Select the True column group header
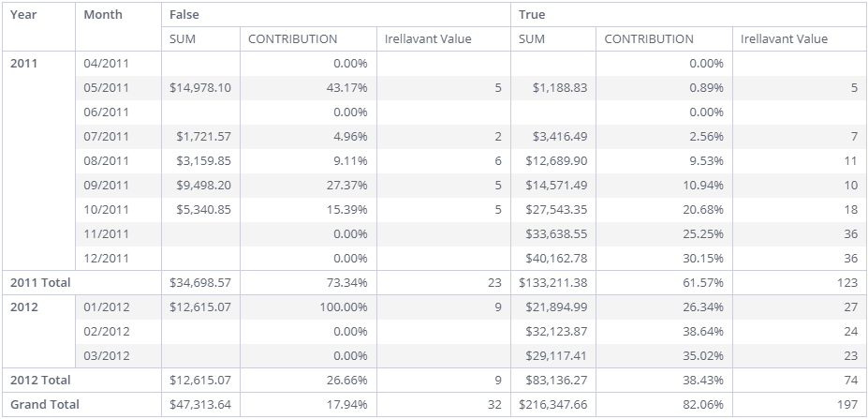 click(532, 15)
